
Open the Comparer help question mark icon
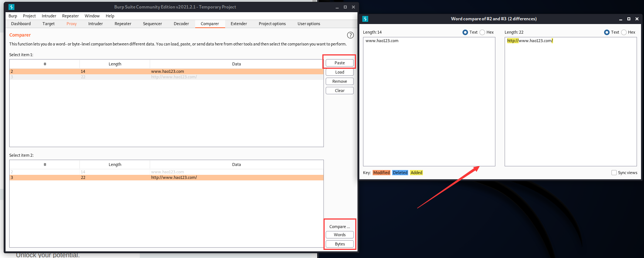pos(350,35)
